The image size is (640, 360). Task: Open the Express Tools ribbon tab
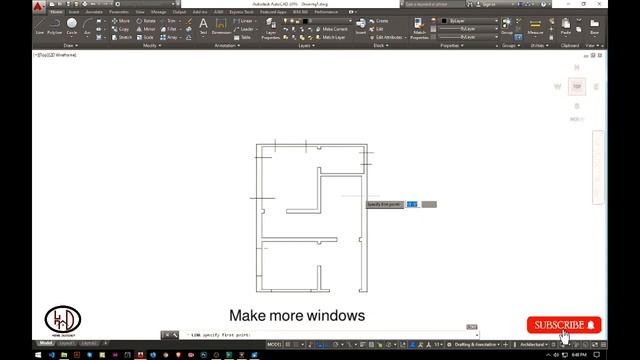[x=241, y=12]
